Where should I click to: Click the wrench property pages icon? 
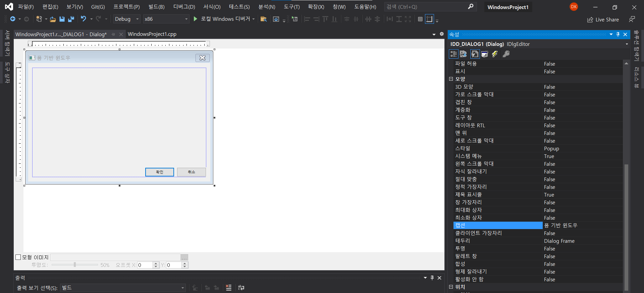pyautogui.click(x=506, y=54)
